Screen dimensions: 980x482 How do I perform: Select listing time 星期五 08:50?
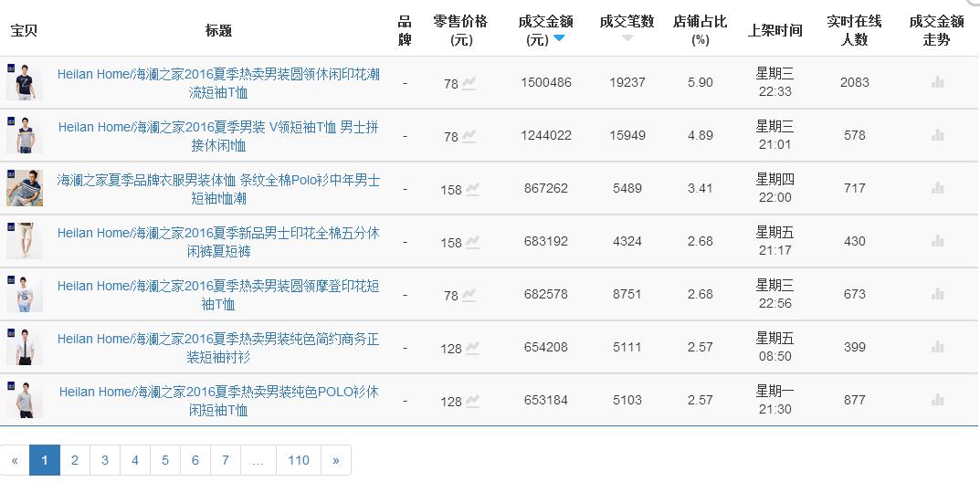pos(775,347)
